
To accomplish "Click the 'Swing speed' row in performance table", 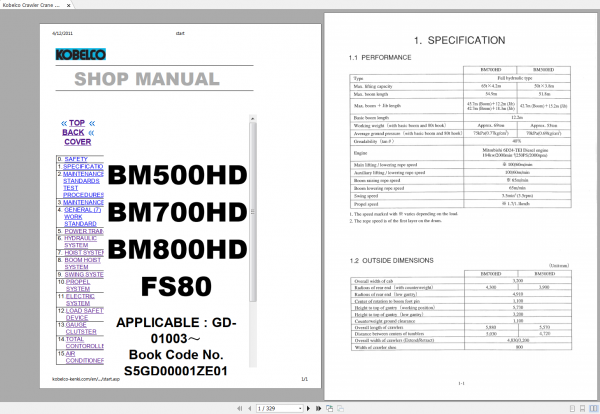I will coord(460,196).
